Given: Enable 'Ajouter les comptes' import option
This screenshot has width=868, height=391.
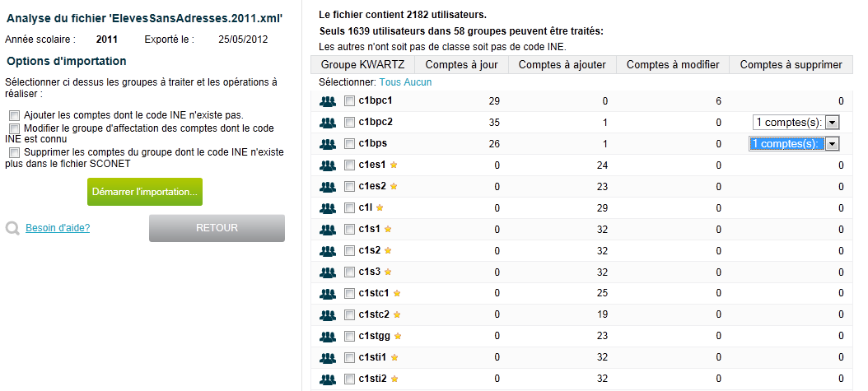Looking at the screenshot, I should click(x=14, y=115).
